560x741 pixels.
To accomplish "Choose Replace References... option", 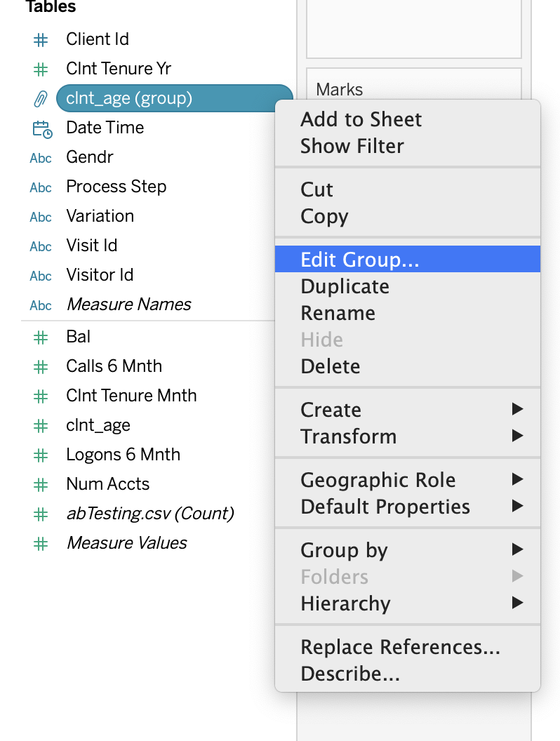I will click(x=400, y=647).
